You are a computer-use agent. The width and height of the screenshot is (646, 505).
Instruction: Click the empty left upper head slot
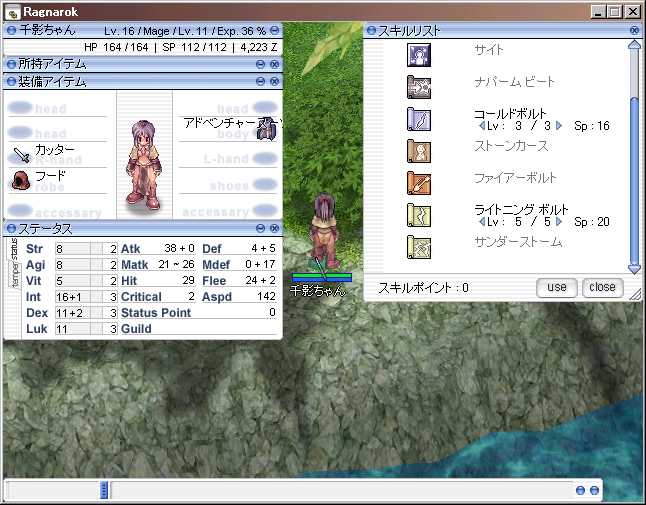click(x=57, y=108)
